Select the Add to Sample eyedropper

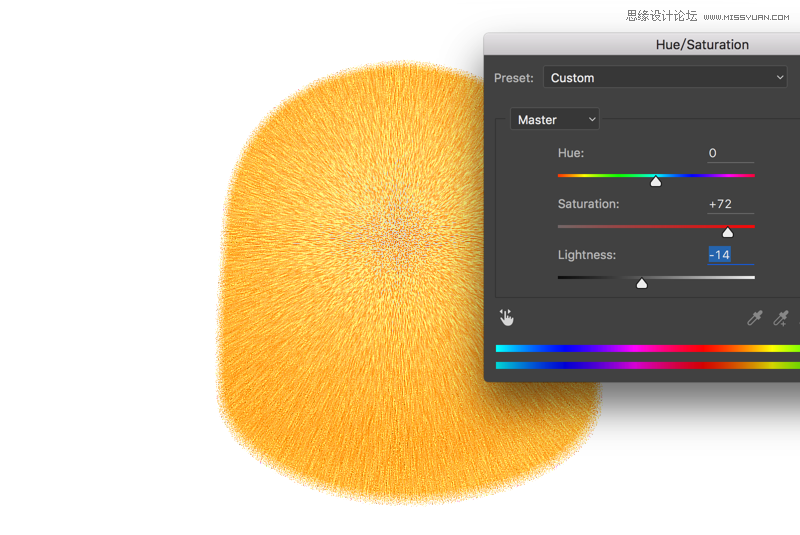point(781,318)
